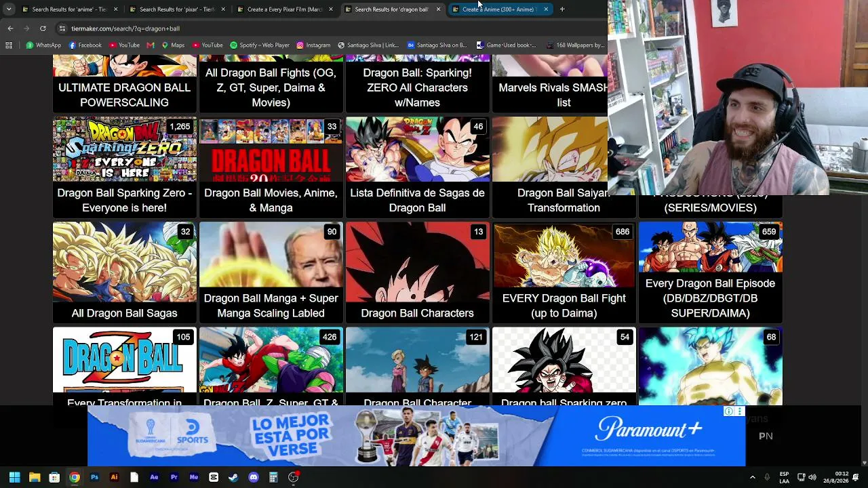
Task: Reload the tiermaker search page
Action: coord(43,28)
